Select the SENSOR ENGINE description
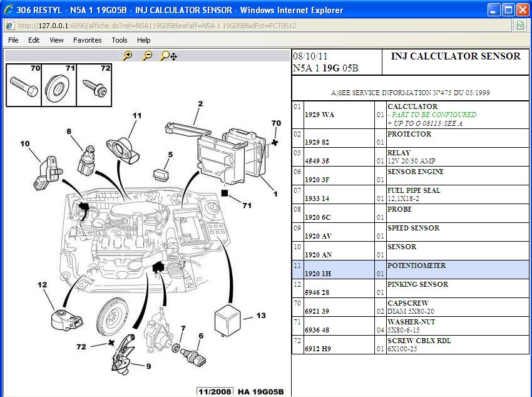The image size is (532, 397). (416, 172)
